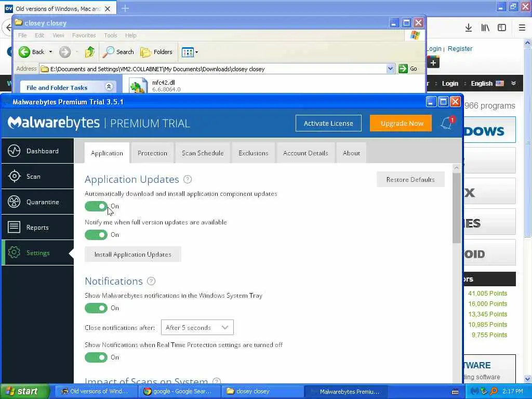This screenshot has width=532, height=399.
Task: Toggle the Folders pane in Explorer
Action: click(156, 52)
